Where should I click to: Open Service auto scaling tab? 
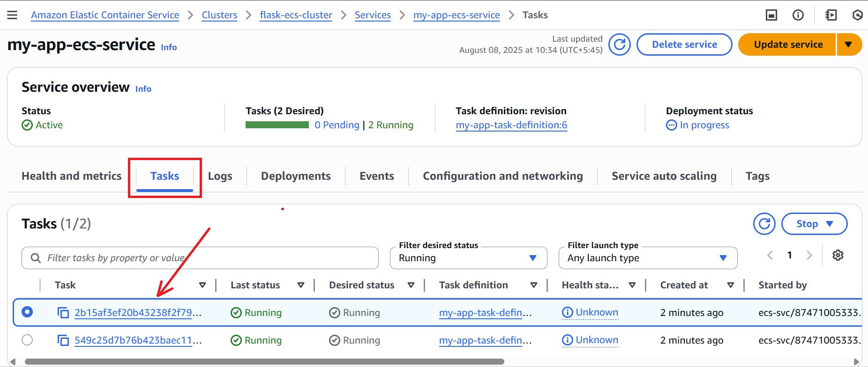664,176
